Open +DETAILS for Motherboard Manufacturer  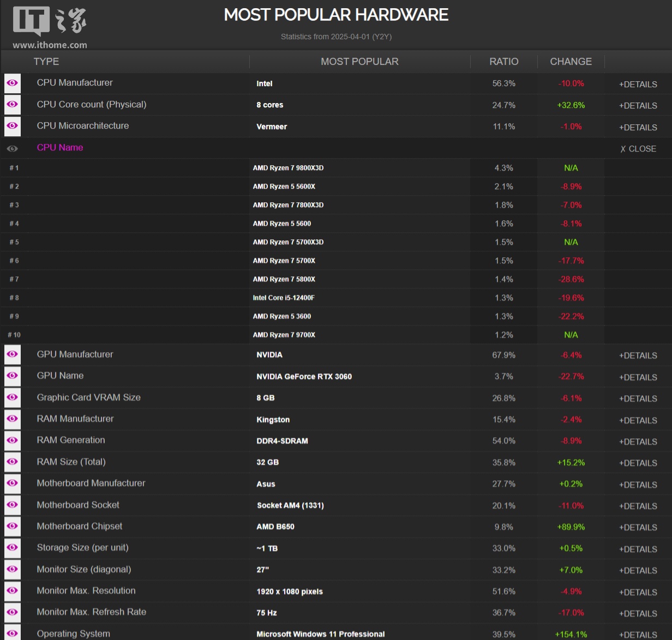click(x=638, y=485)
